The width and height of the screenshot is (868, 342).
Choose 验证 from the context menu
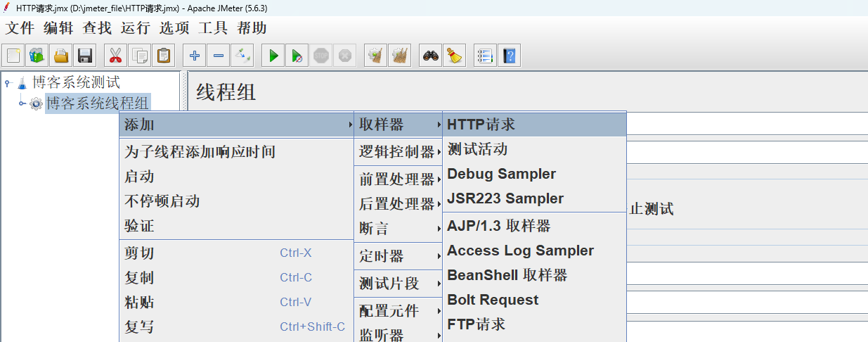[236, 226]
